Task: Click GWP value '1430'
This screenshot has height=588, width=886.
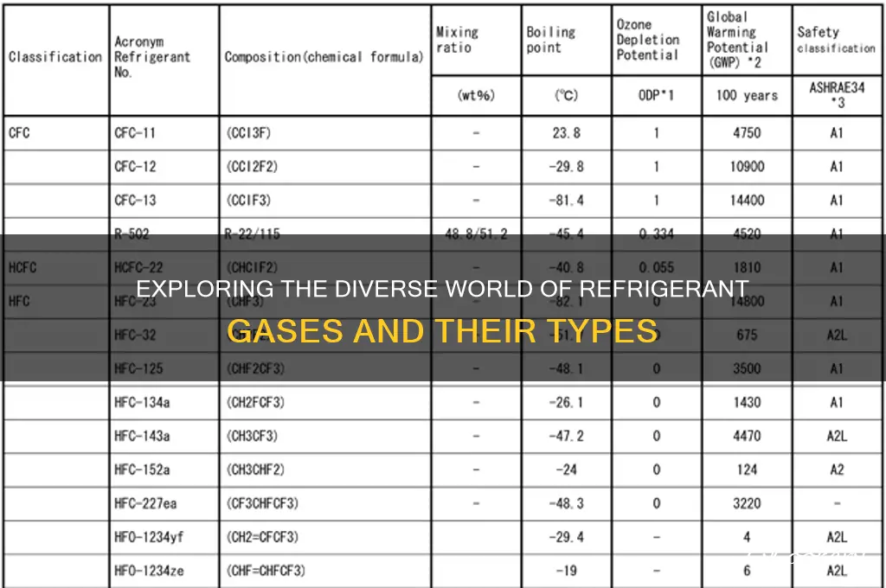Action: tap(747, 402)
